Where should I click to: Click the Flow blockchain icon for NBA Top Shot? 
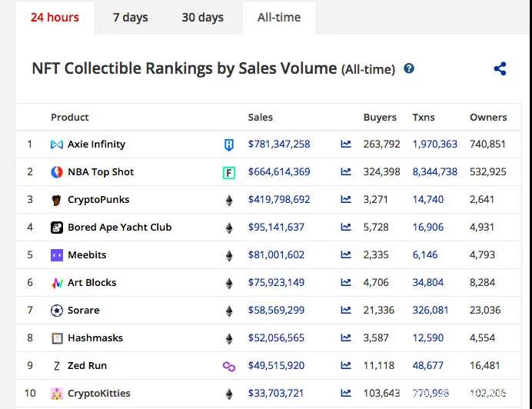pos(228,172)
